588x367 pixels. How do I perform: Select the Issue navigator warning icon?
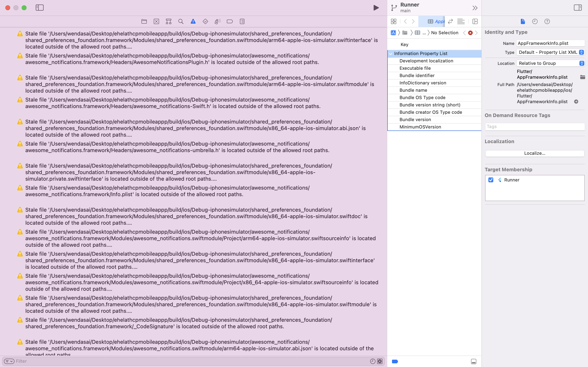click(x=193, y=21)
